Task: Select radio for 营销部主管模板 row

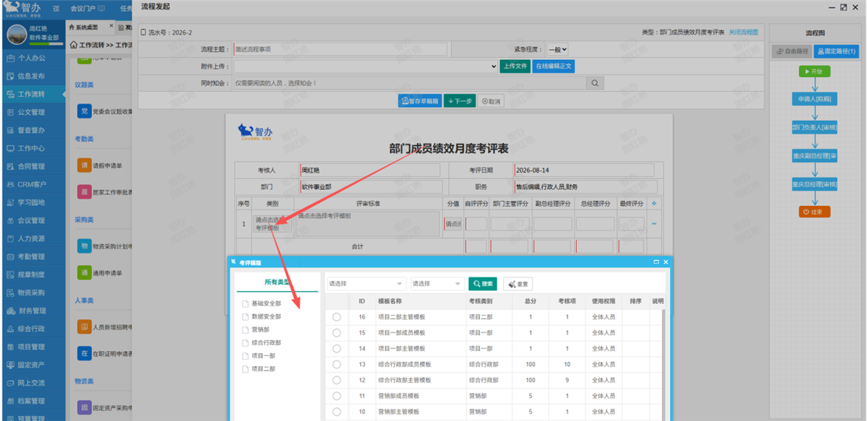Action: (x=337, y=412)
